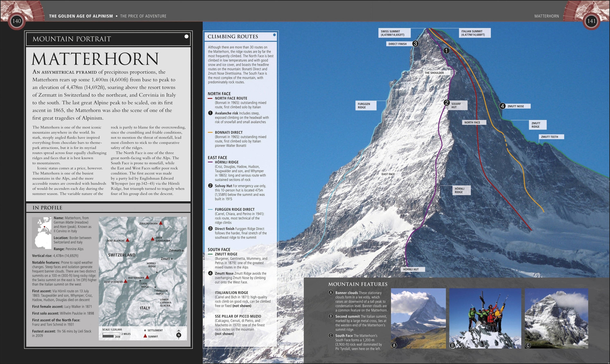The width and height of the screenshot is (610, 364).
Task: Click the orange Bonnati Direct legend line
Action: click(210, 132)
